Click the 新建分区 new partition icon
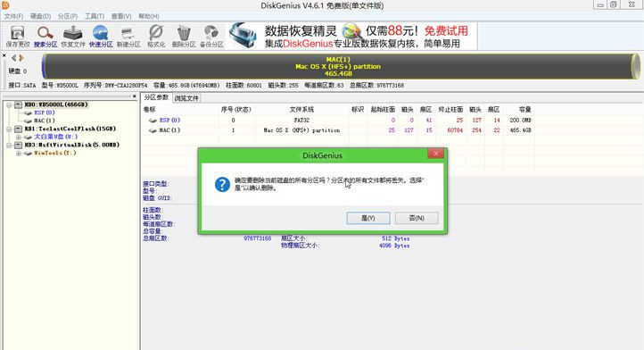 (128, 37)
